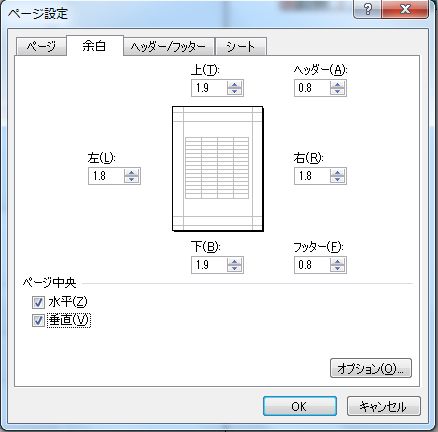Increase the 右(R) right margin value
Image resolution: width=438 pixels, height=432 pixels.
tap(338, 173)
